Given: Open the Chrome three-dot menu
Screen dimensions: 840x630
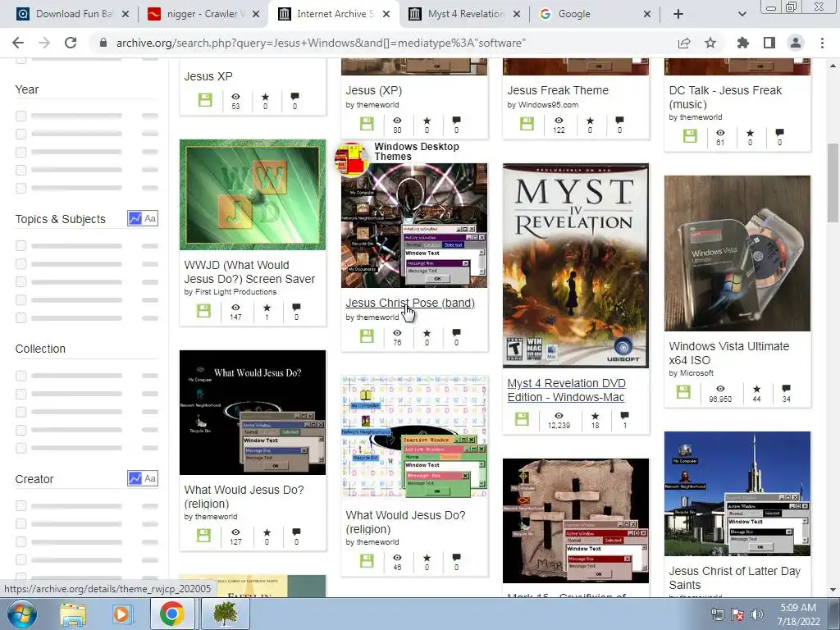Looking at the screenshot, I should (822, 43).
